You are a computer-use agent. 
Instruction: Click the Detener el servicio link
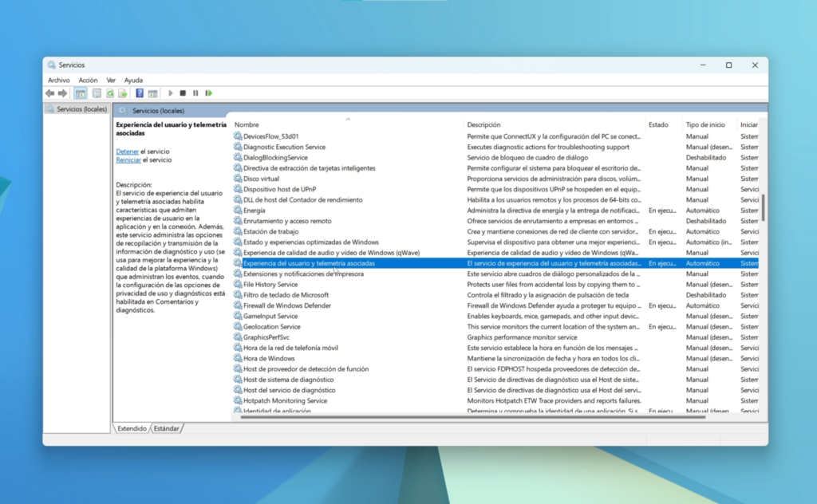127,151
